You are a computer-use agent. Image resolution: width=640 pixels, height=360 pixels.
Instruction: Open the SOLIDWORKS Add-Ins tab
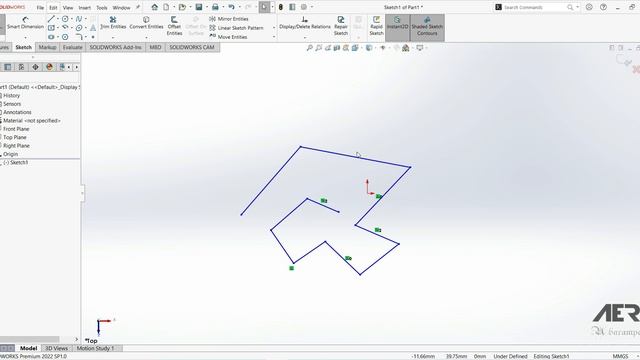pyautogui.click(x=116, y=47)
